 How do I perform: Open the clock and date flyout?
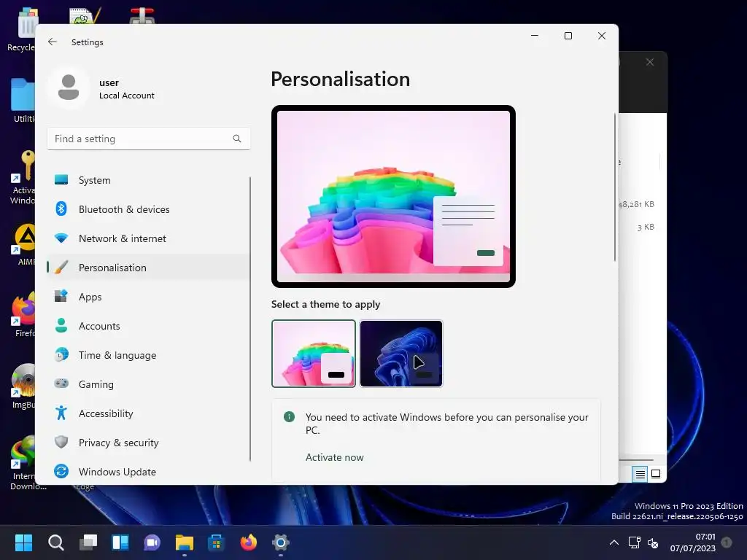click(693, 542)
